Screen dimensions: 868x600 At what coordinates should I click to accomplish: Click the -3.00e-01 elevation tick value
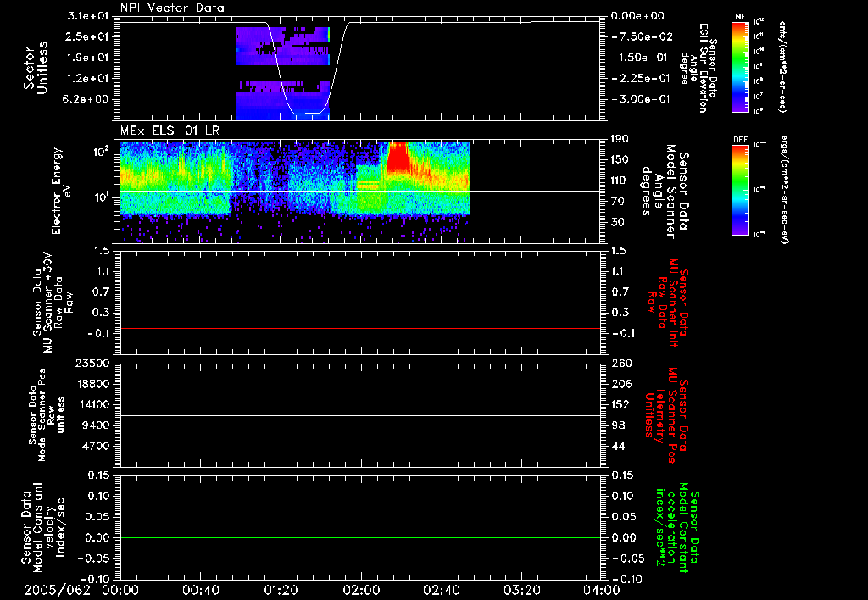pyautogui.click(x=640, y=100)
